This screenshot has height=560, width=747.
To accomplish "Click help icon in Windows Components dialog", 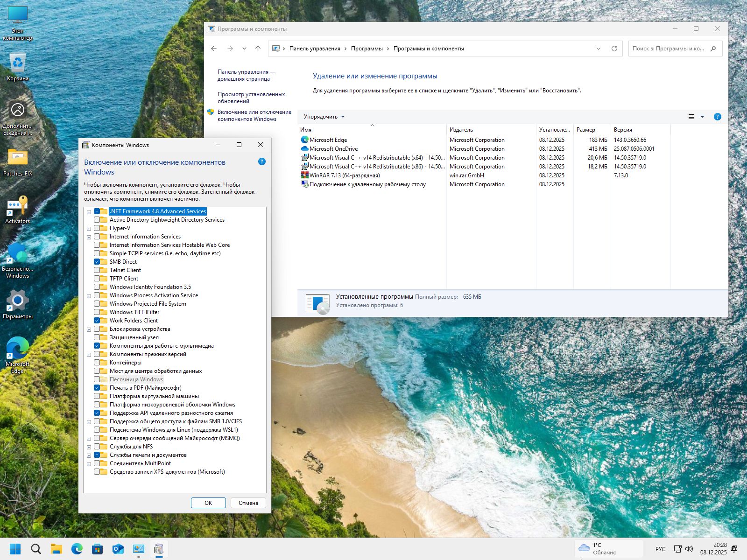I will tap(261, 161).
